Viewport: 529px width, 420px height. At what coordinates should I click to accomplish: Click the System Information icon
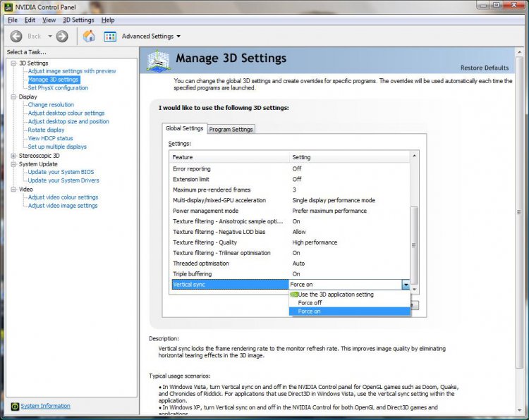pyautogui.click(x=15, y=406)
